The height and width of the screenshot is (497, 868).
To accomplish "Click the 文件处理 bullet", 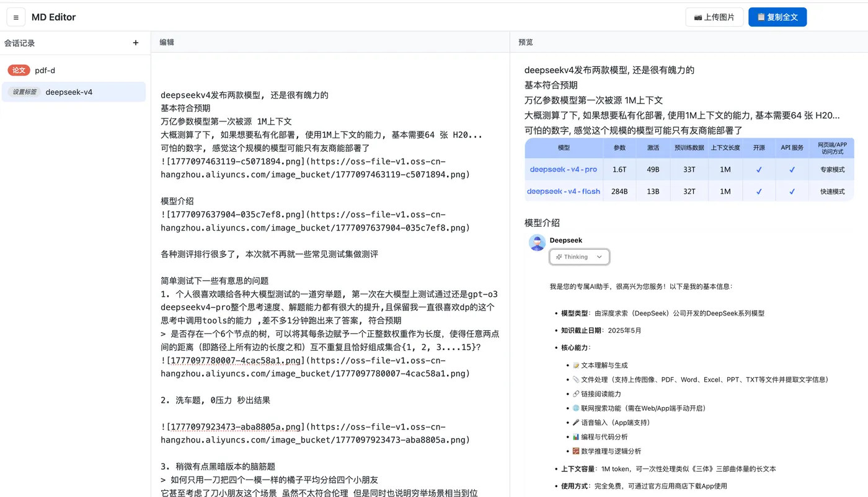I will coord(701,380).
